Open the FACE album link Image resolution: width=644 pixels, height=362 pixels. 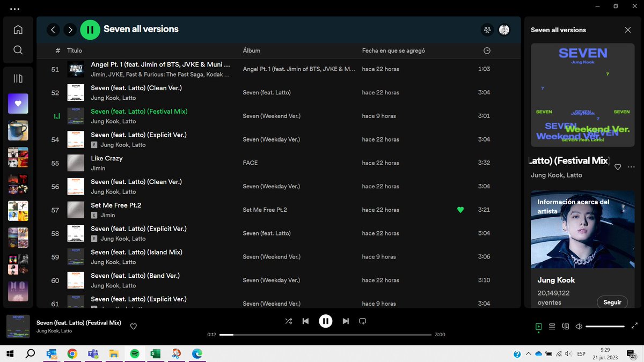250,163
